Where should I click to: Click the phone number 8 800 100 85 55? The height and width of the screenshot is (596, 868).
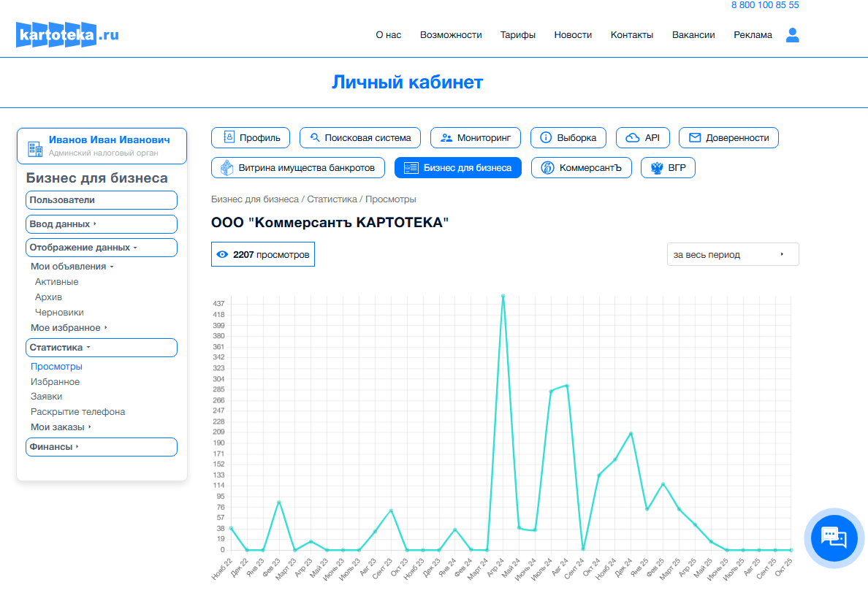[x=764, y=5]
